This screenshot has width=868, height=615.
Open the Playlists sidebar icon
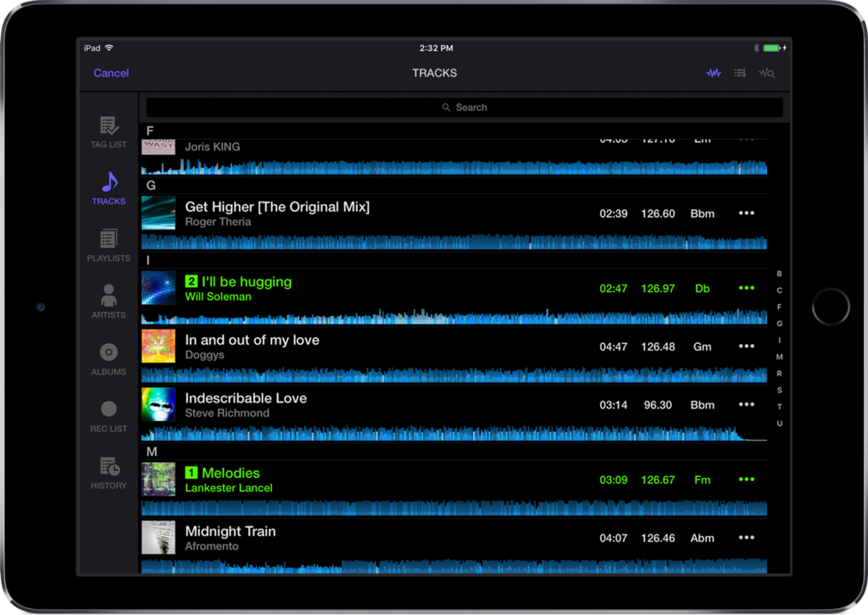[x=108, y=240]
